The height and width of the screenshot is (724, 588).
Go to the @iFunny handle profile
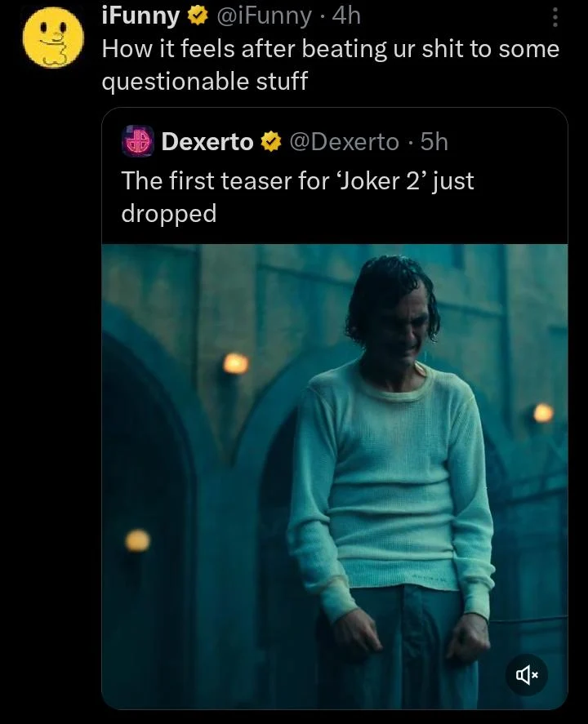(x=261, y=16)
